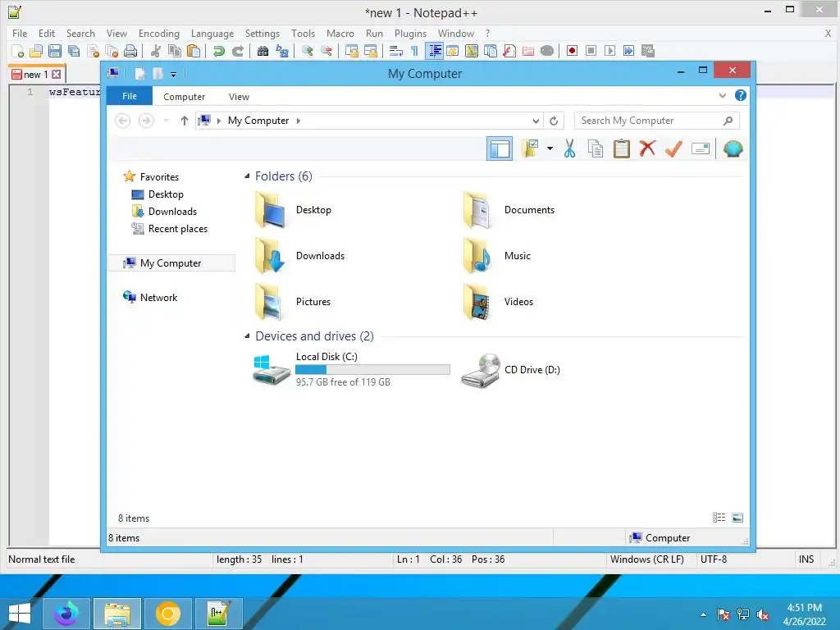Click the Stop Recording macro icon
The width and height of the screenshot is (840, 630).
pyautogui.click(x=591, y=51)
